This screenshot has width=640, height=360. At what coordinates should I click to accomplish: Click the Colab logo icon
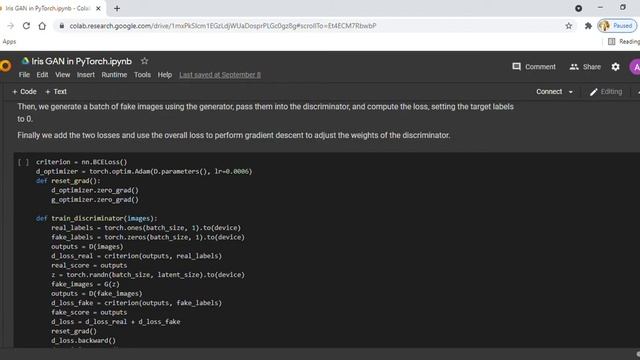pos(5,66)
